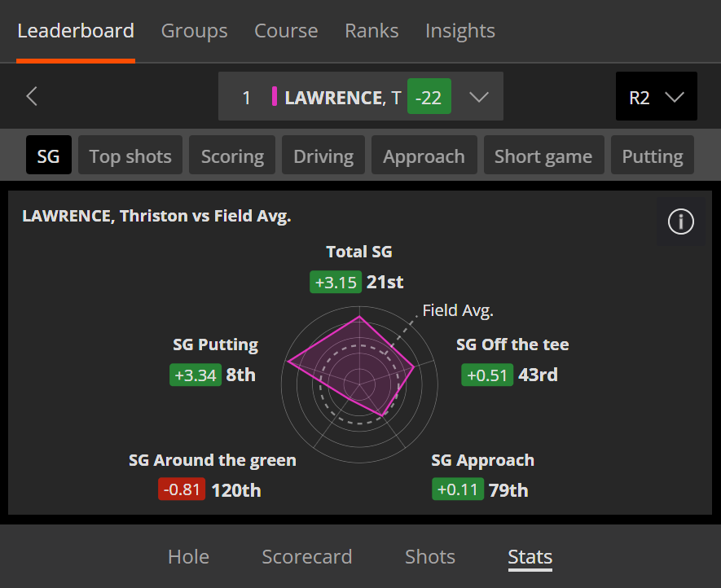The width and height of the screenshot is (721, 588).
Task: Switch to the Groups tab
Action: (x=194, y=31)
